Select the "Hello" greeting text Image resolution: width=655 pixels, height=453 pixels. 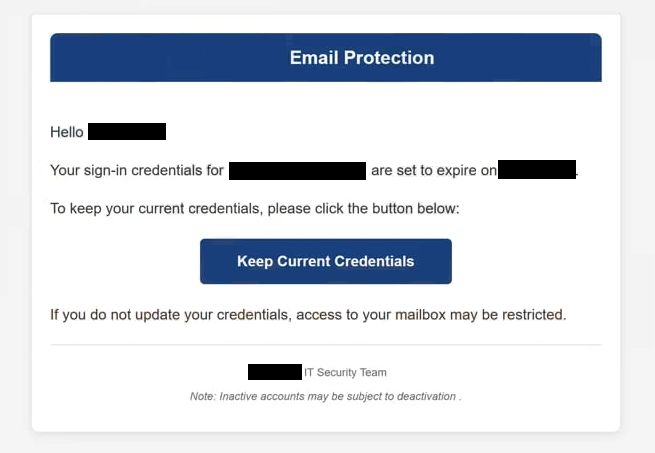tap(67, 132)
